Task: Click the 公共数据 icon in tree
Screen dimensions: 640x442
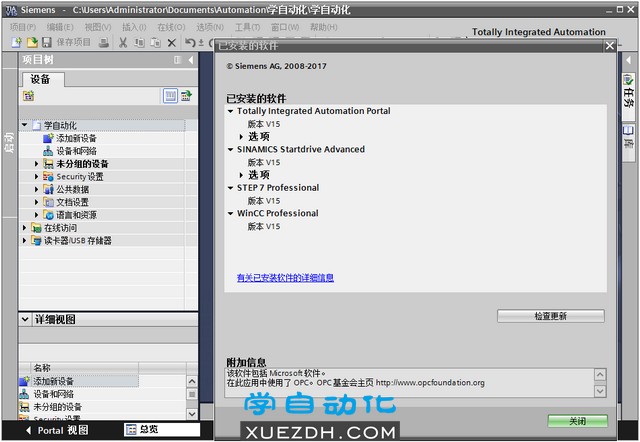Action: coord(48,189)
